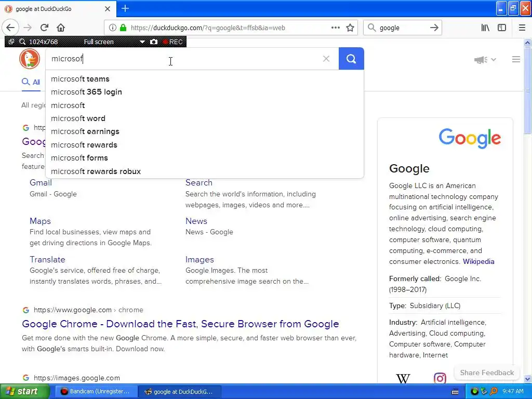This screenshot has height=399, width=532.
Task: Click the DuckDuckGo duck logo
Action: pos(30,59)
